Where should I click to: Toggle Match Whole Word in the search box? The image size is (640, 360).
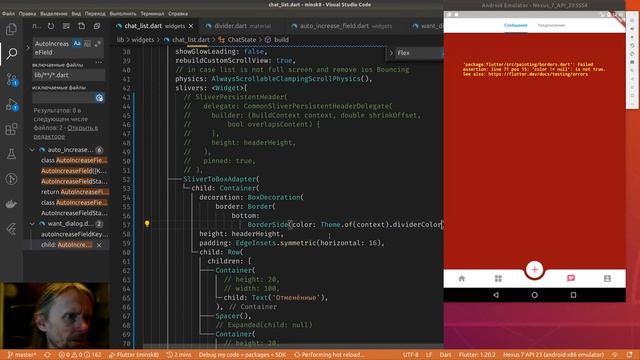(x=87, y=43)
